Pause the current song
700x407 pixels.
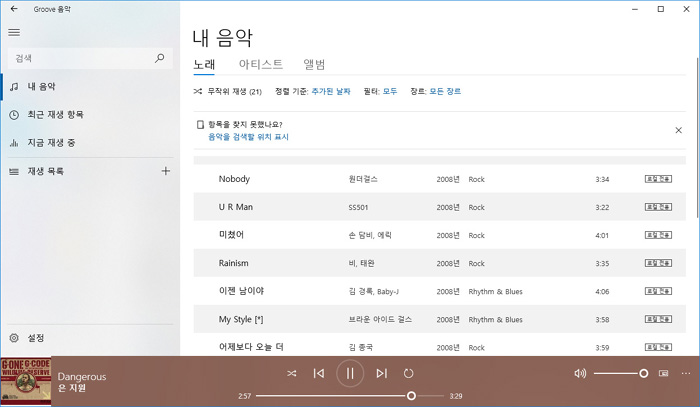350,374
